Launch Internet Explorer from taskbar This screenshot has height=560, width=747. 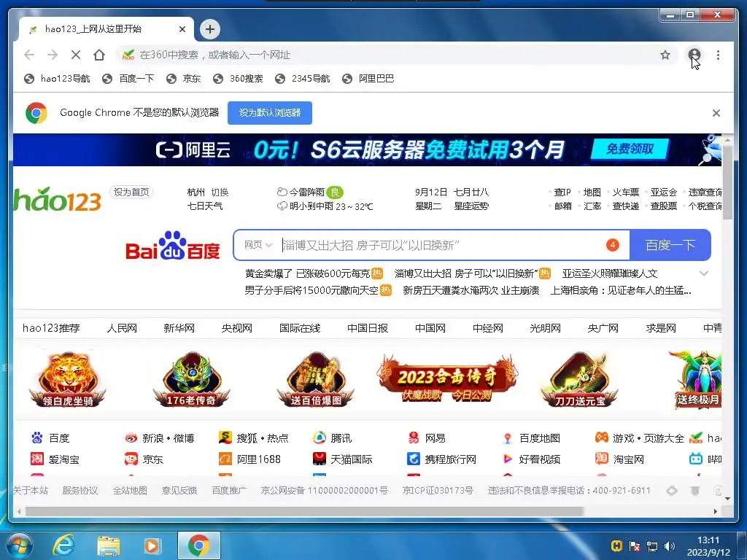[63, 545]
